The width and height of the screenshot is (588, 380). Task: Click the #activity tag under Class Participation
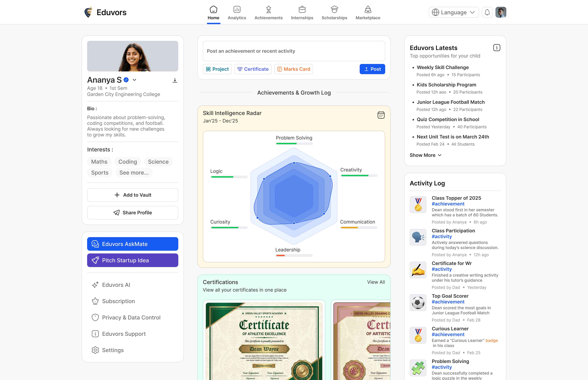442,236
